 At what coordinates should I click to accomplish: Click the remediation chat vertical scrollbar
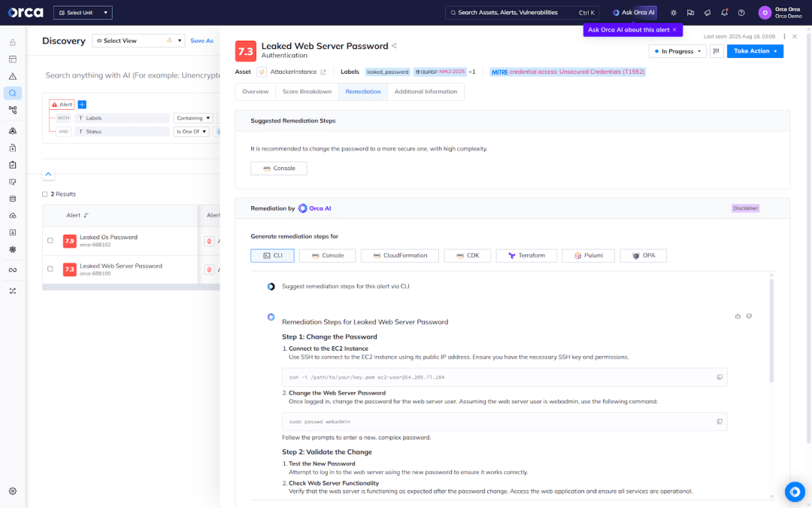771,332
